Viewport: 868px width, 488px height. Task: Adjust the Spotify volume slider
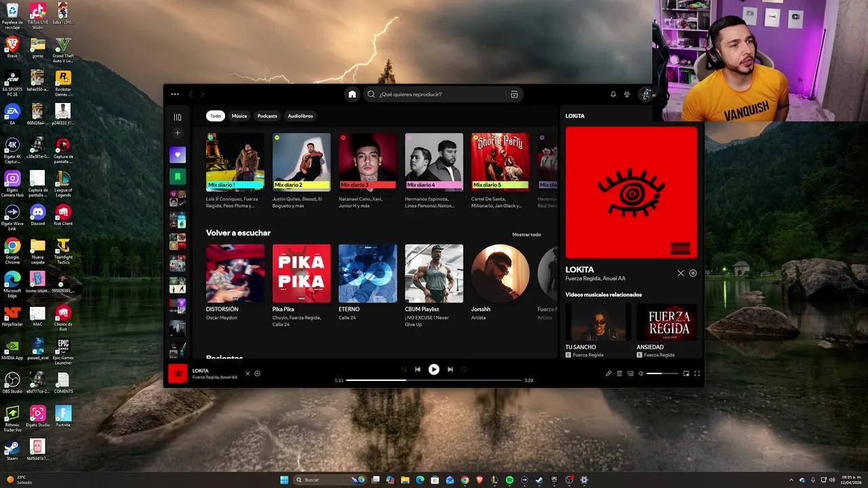(x=662, y=373)
